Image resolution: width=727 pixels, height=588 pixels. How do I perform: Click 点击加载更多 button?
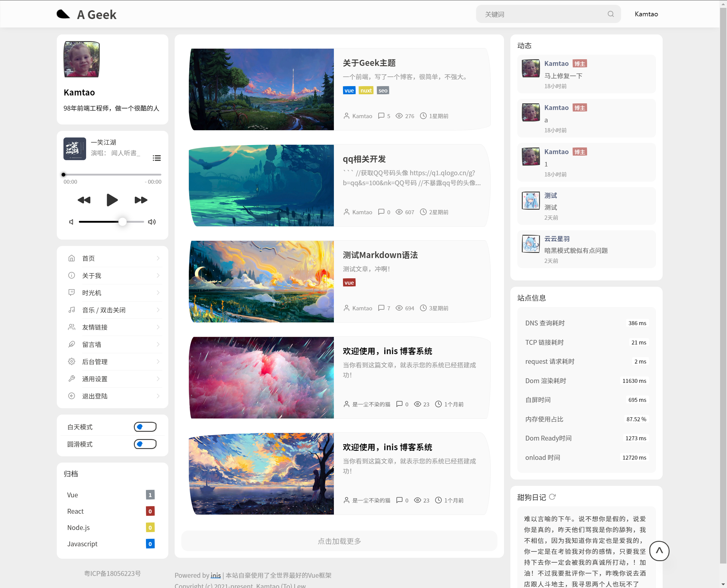coord(339,541)
